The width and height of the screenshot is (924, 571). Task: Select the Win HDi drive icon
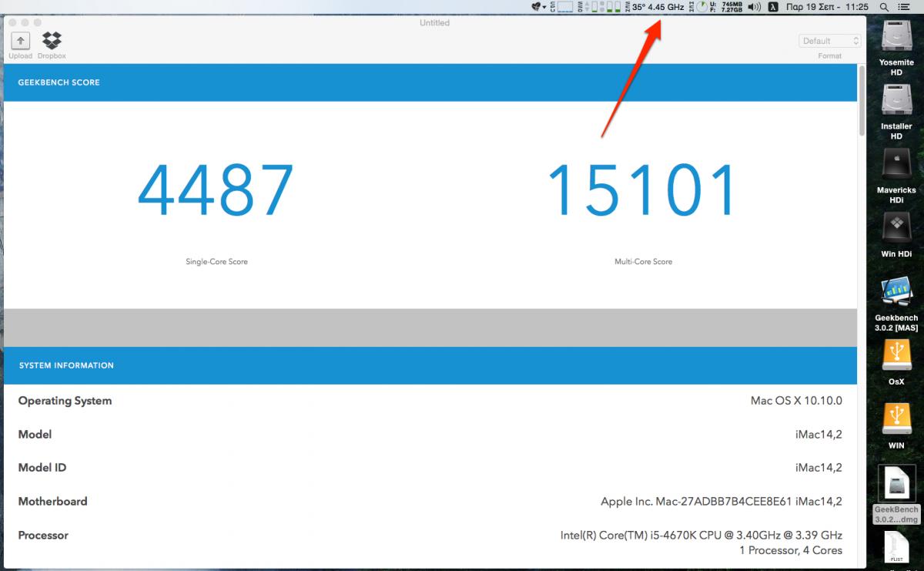(896, 228)
